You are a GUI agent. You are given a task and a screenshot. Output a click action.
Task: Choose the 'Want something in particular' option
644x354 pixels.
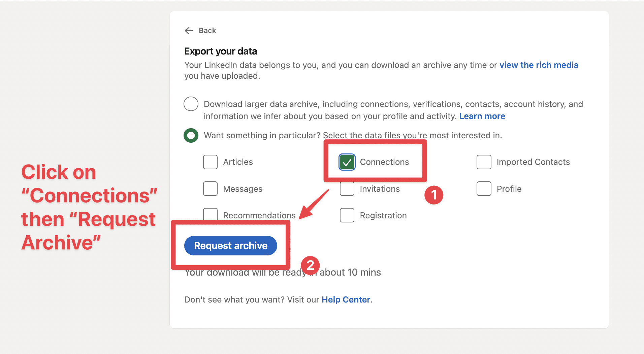(191, 135)
